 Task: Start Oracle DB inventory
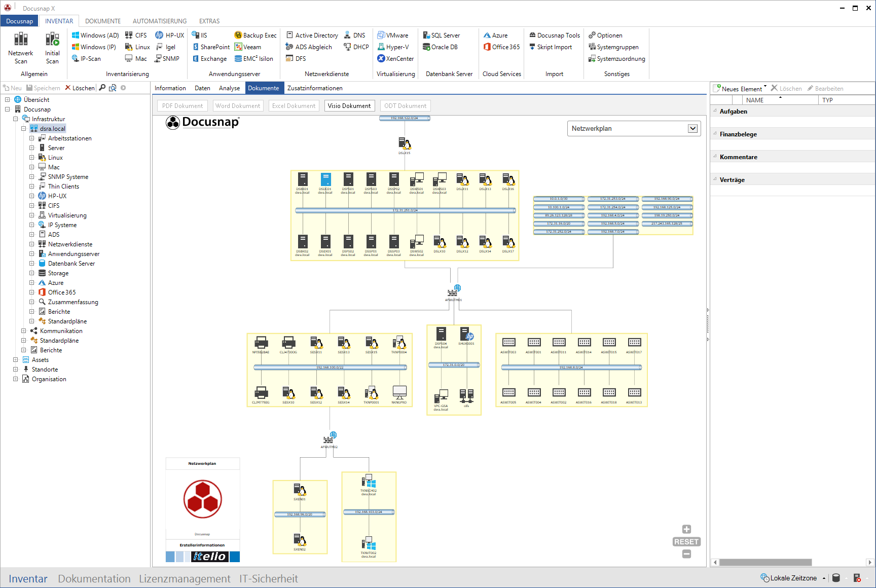(441, 47)
